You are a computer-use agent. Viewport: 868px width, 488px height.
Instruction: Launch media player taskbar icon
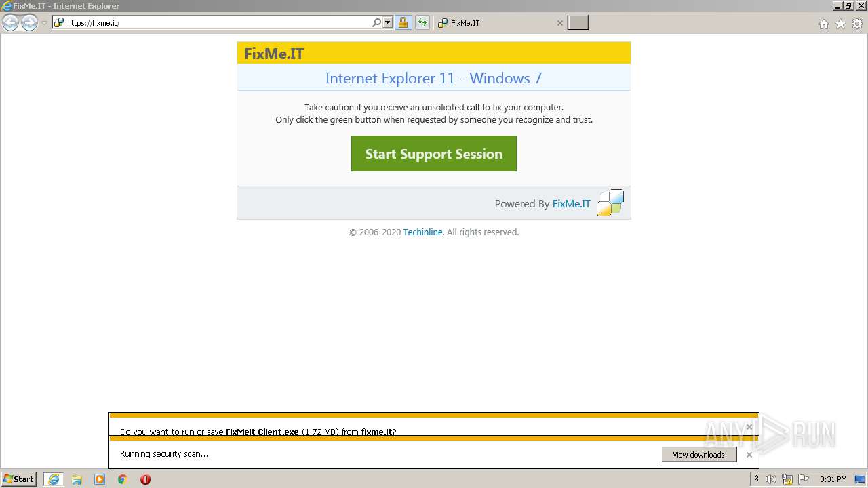[x=100, y=479]
